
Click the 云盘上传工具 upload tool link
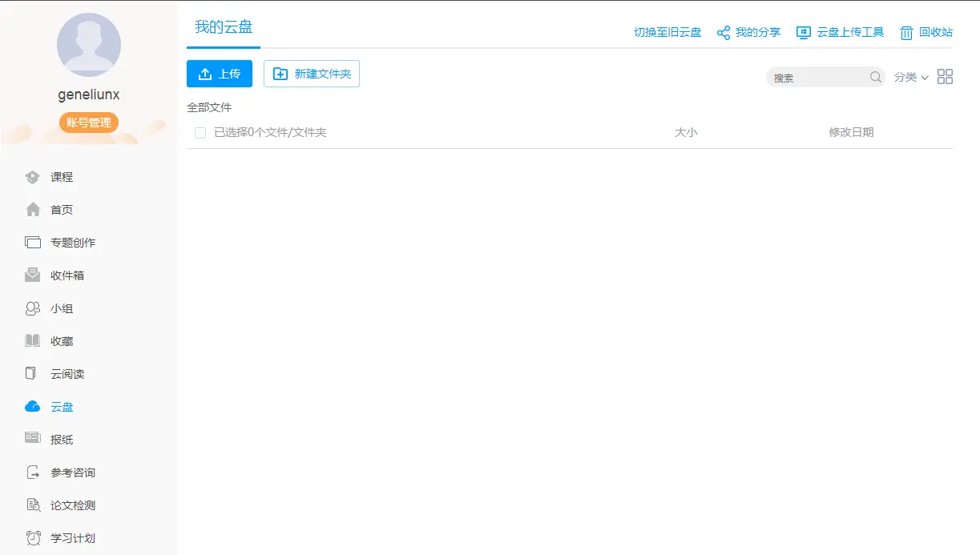(x=840, y=33)
